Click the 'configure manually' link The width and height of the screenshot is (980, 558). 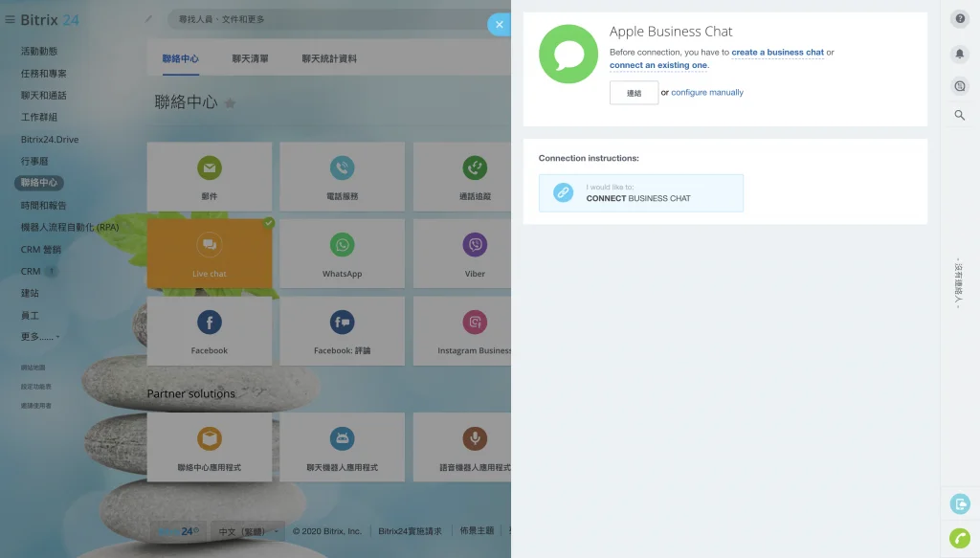click(707, 93)
